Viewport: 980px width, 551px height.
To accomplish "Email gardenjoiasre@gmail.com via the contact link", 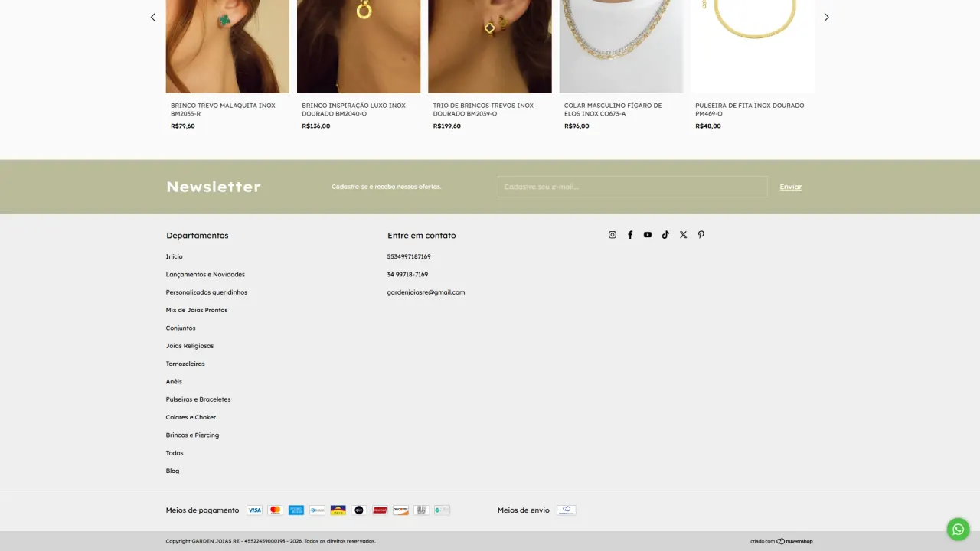I will pyautogui.click(x=426, y=292).
